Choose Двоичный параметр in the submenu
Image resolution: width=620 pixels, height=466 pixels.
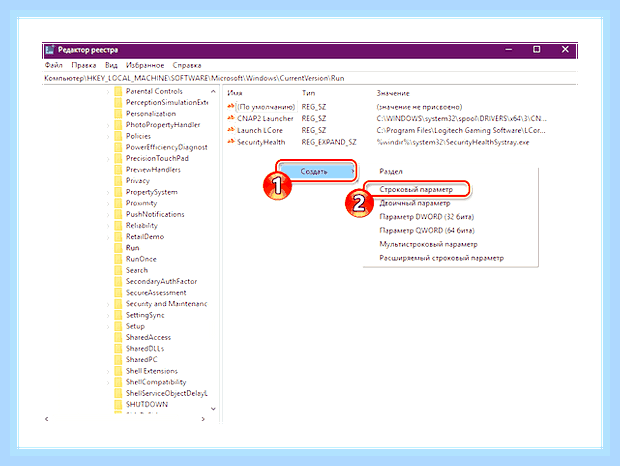415,203
